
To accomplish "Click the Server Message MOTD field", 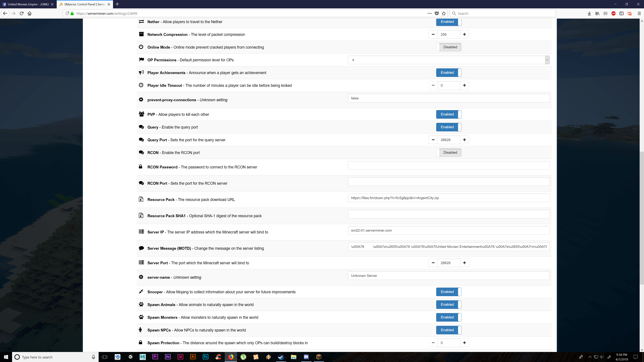I will [x=448, y=247].
